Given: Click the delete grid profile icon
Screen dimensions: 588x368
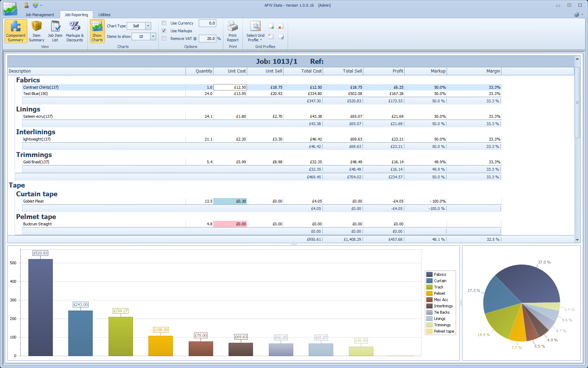Looking at the screenshot, I should (281, 27).
